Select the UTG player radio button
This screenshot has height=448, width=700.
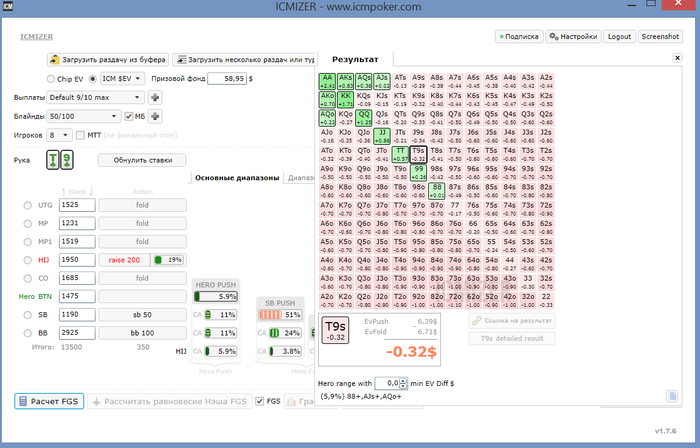click(x=28, y=205)
